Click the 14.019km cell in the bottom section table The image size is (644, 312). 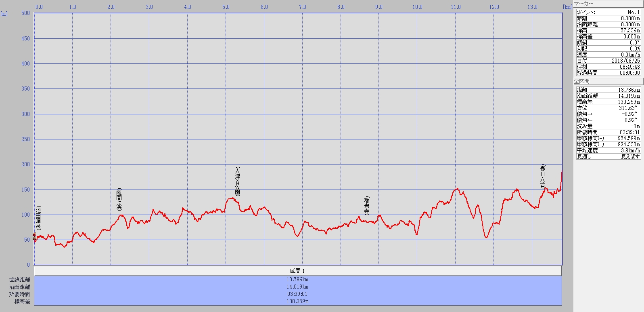pyautogui.click(x=298, y=287)
